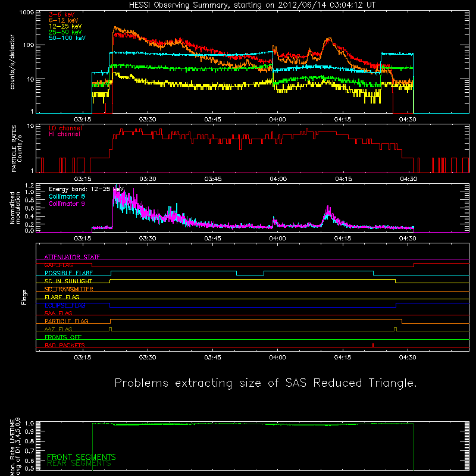Image resolution: width=476 pixels, height=476 pixels.
Task: Click the HESSI Observing Summary title text
Action: coord(252,5)
